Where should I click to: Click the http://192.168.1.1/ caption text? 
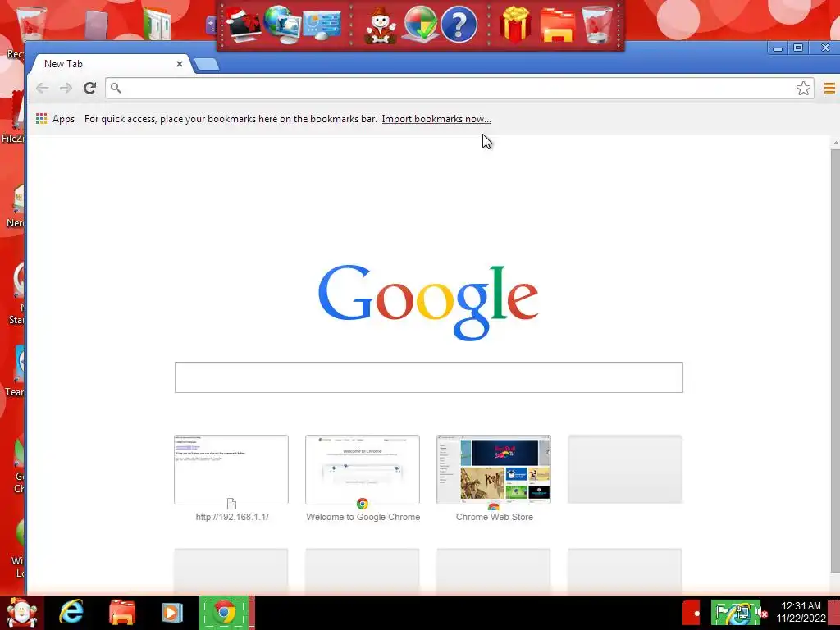pos(232,517)
